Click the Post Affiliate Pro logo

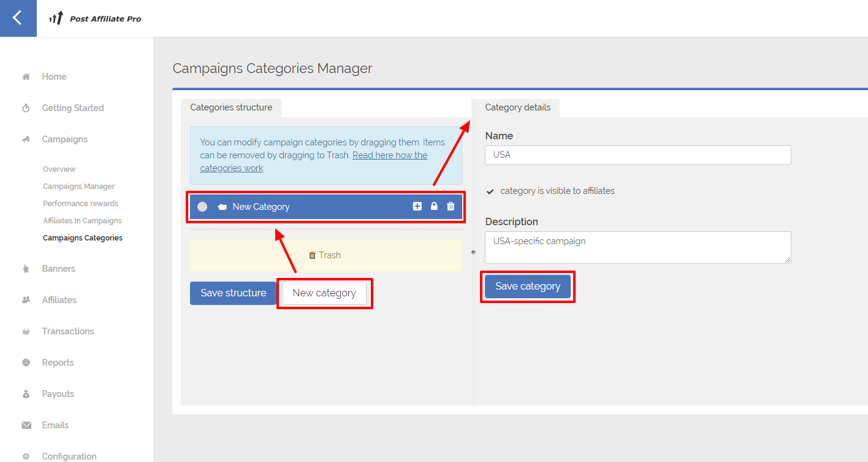coord(95,18)
